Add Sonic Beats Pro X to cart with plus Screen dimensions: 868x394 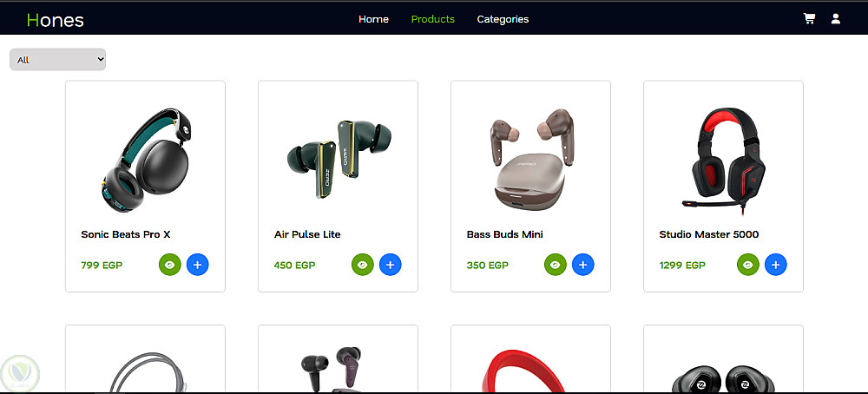(x=198, y=265)
